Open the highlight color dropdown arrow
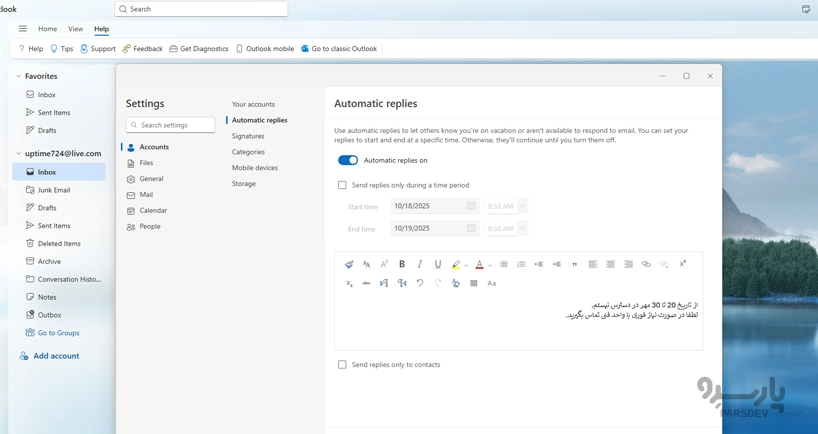 click(466, 265)
